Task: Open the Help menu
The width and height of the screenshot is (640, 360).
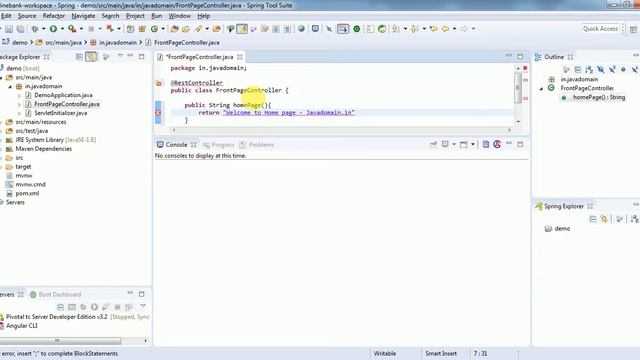Action: point(204,16)
